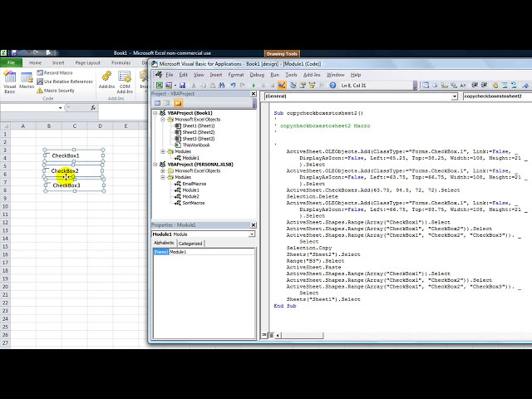
Task: Select Sheet2 (Sheet2) in project tree
Action: (198, 132)
